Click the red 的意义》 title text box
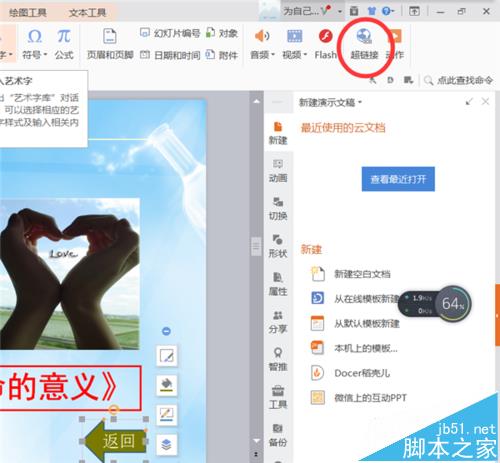The height and width of the screenshot is (463, 500). pyautogui.click(x=70, y=388)
